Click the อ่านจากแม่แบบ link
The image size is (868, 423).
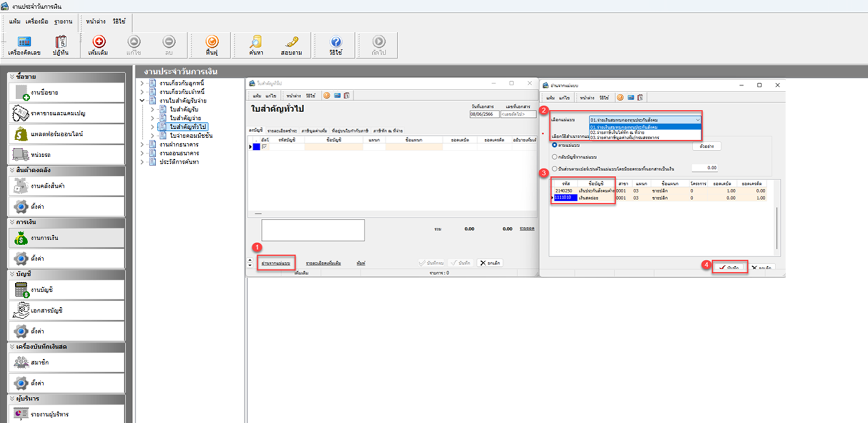[276, 263]
